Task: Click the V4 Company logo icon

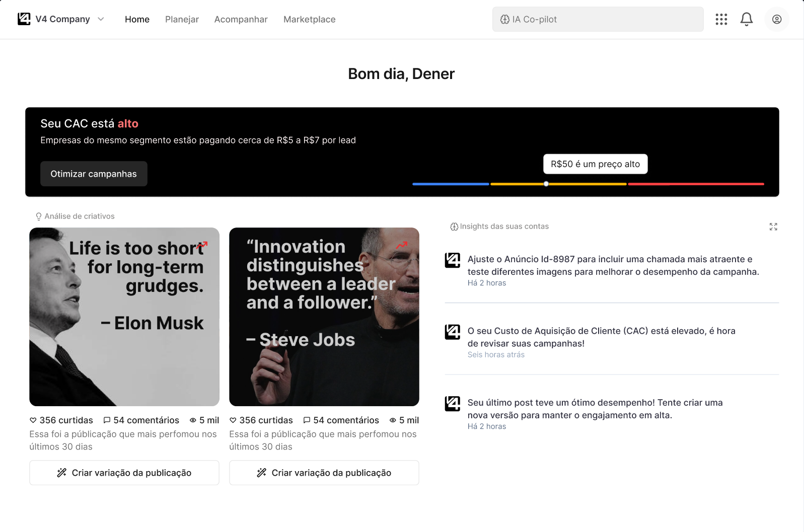Action: pos(24,19)
